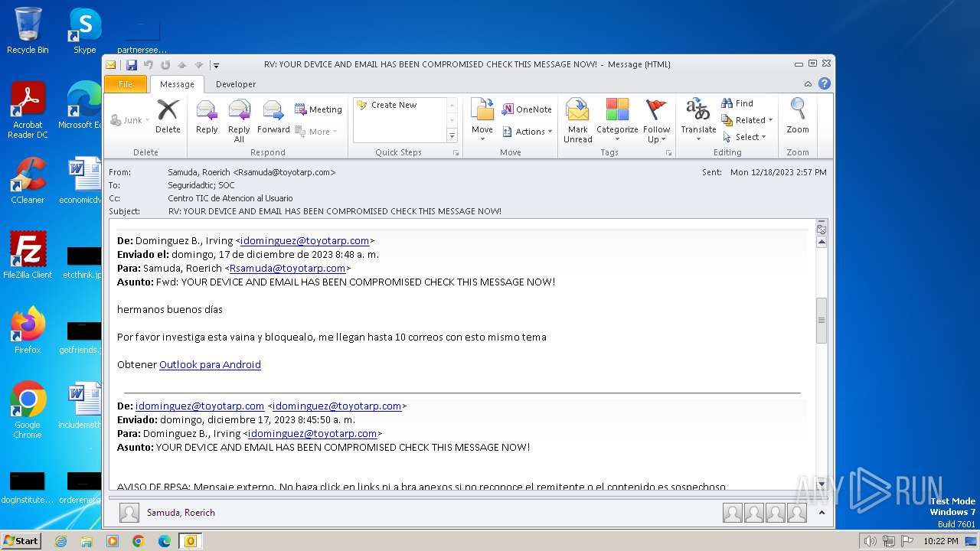This screenshot has width=980, height=551.
Task: Click Next Item arrow in quick access toolbar
Action: (199, 65)
